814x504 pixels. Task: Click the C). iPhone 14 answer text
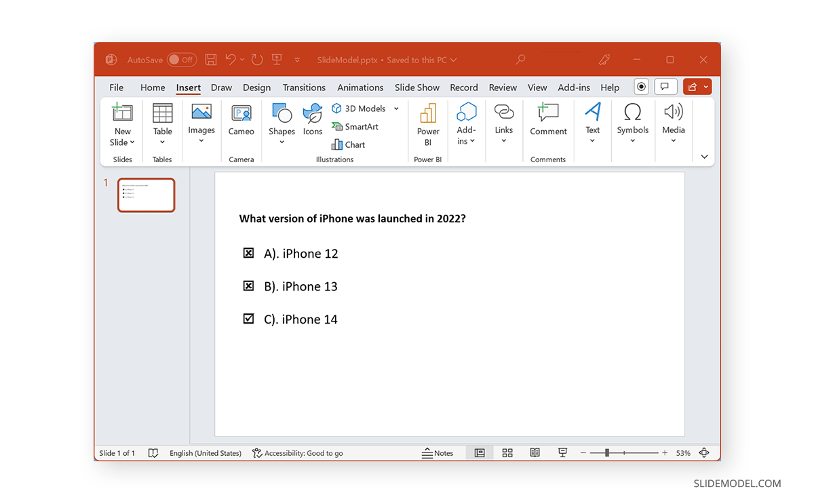click(301, 319)
